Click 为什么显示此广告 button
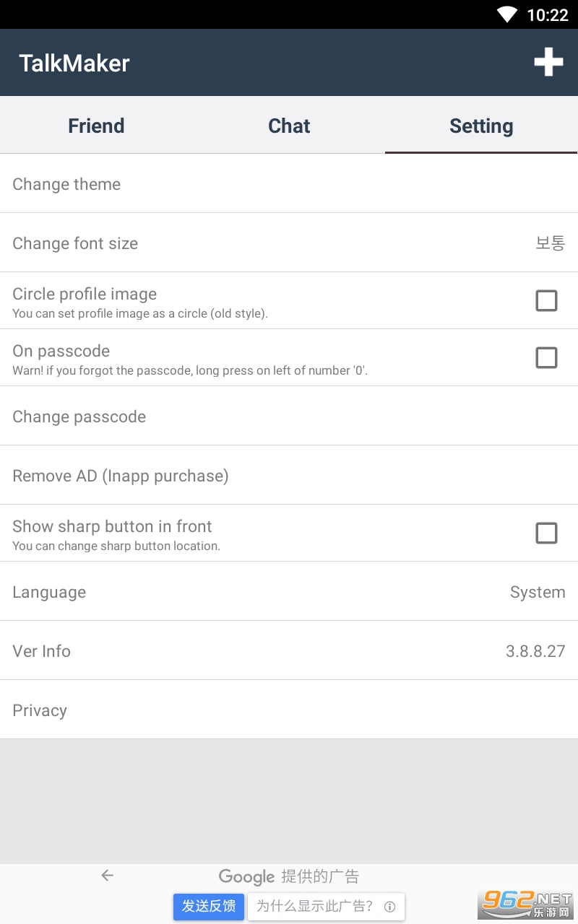Viewport: 578px width, 924px height. (x=315, y=906)
